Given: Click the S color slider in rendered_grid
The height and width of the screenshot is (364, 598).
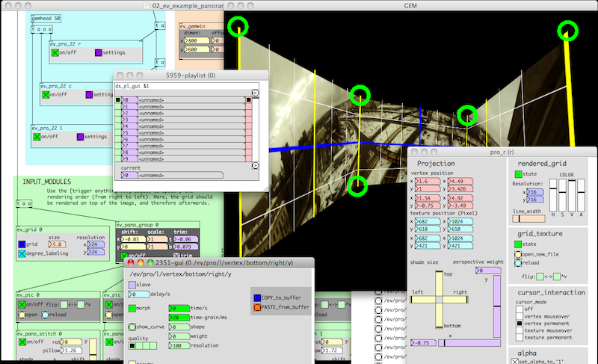Looking at the screenshot, I should [562, 195].
